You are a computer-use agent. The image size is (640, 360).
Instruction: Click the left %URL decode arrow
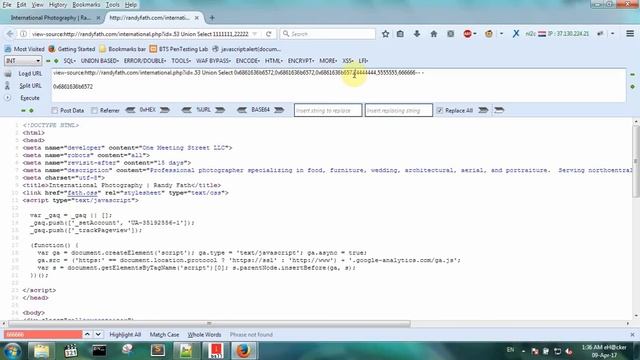tap(187, 110)
